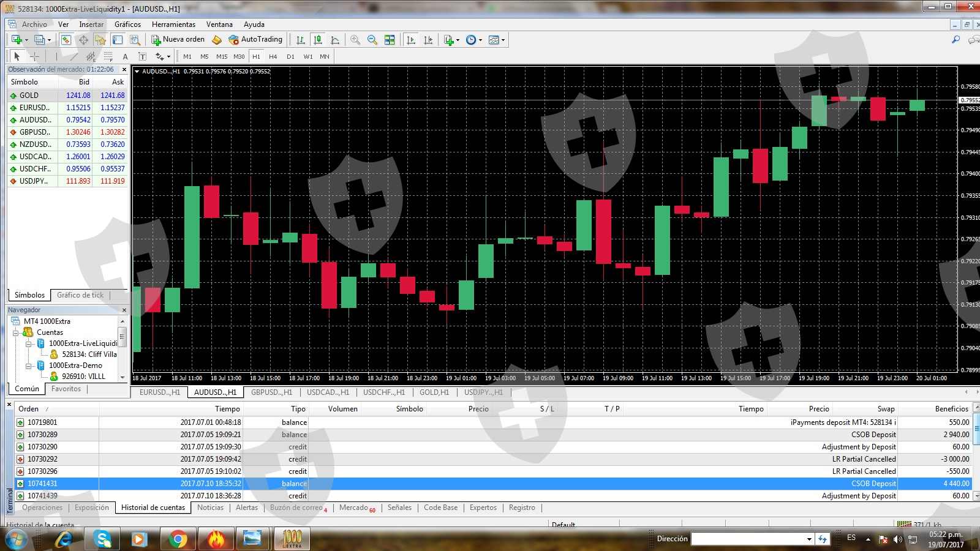
Task: Switch chart to line chart icon
Action: click(335, 40)
